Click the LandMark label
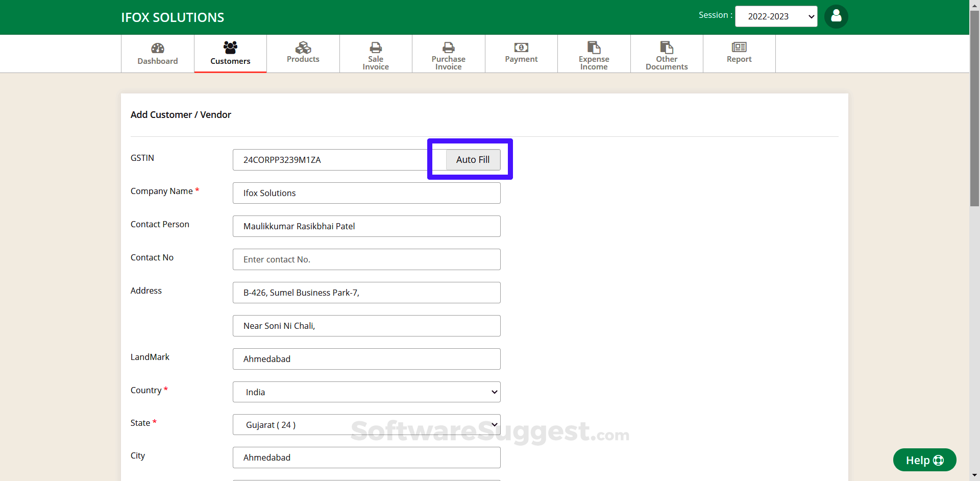 [x=150, y=357]
